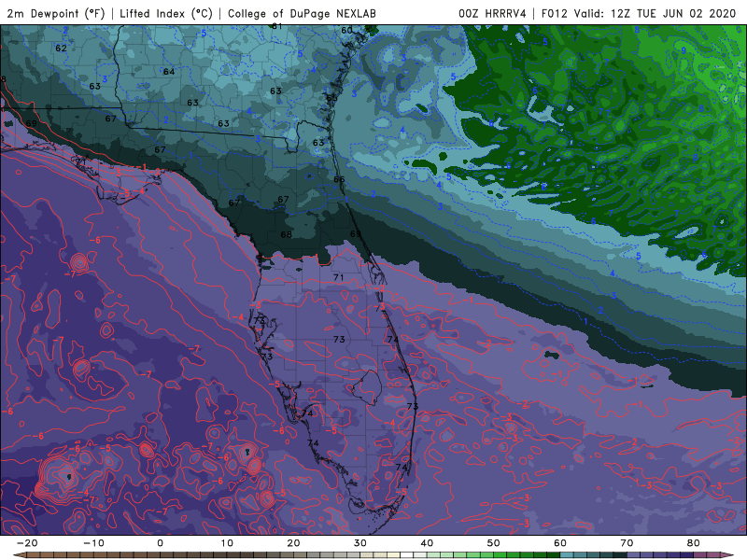Image resolution: width=747 pixels, height=560 pixels.
Task: Click the "64" dewpoint value on the map
Action: click(169, 72)
